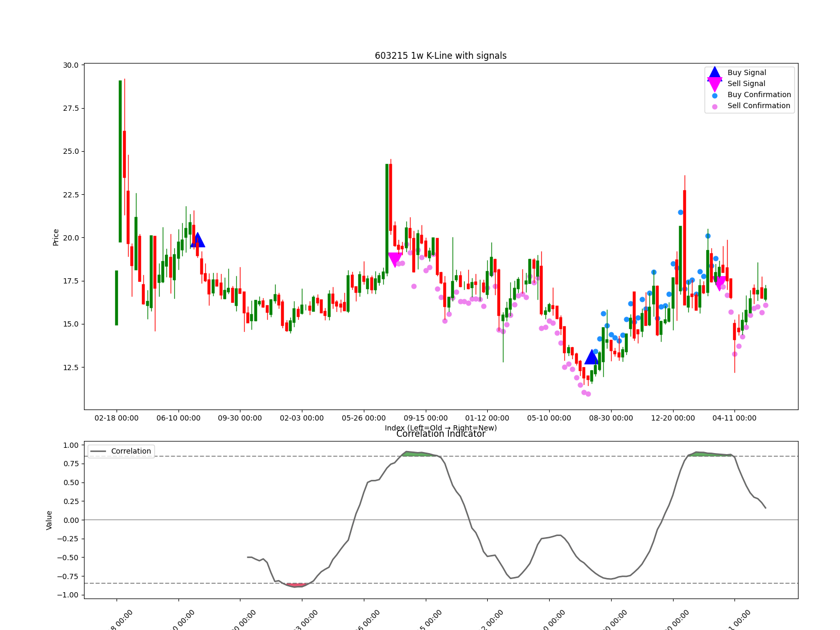Click the 'Correlation Indicator' subplot title
The image size is (840, 630).
coord(441,434)
